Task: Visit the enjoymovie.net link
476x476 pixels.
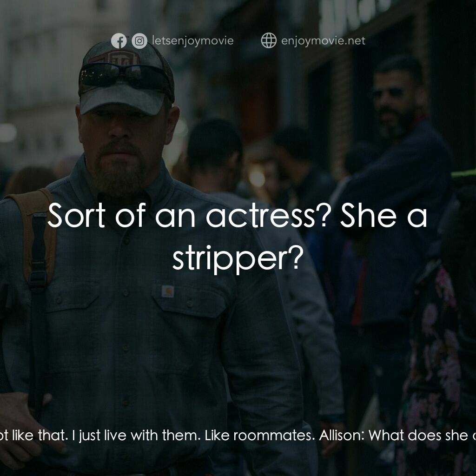Action: pos(324,40)
